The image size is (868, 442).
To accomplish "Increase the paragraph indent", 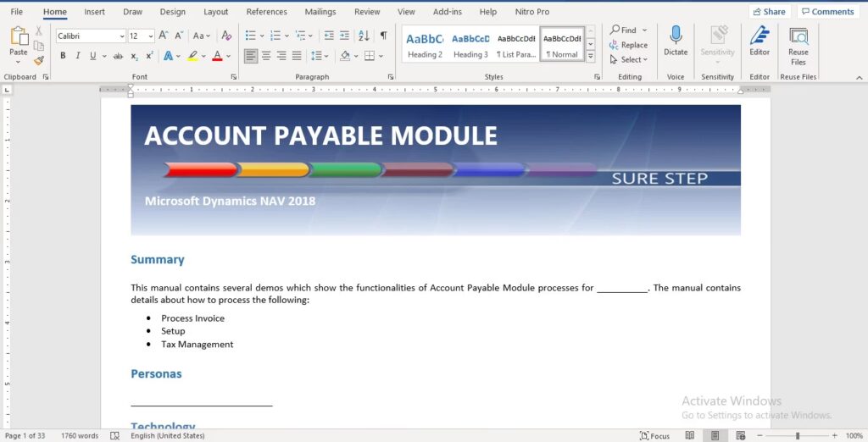I will click(x=344, y=36).
